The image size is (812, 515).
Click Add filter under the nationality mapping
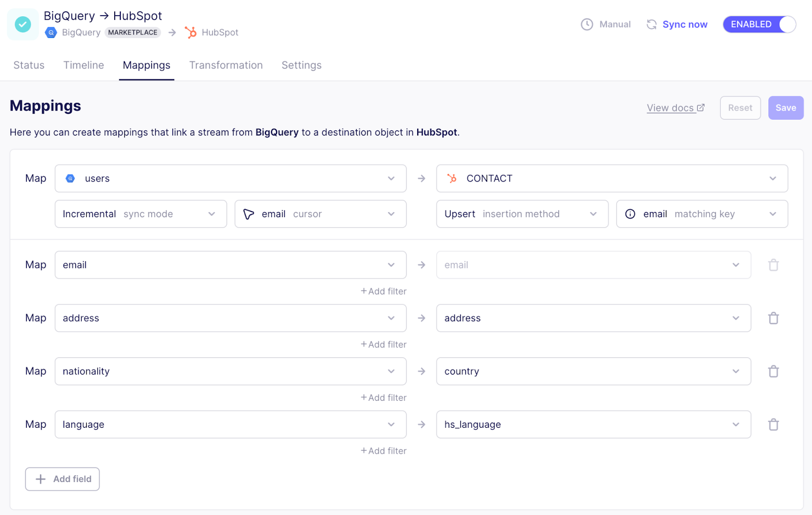tap(384, 398)
